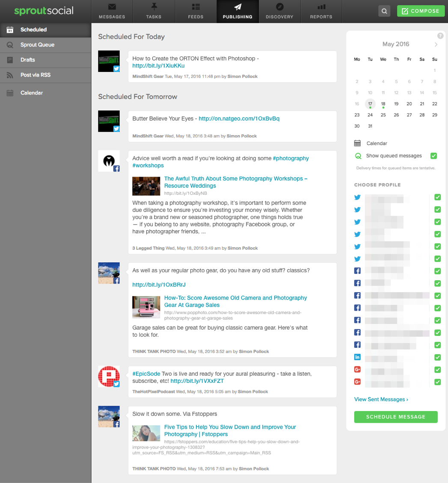Open Sprout Queue in the sidebar
Screen dimensions: 448x483
coord(46,45)
